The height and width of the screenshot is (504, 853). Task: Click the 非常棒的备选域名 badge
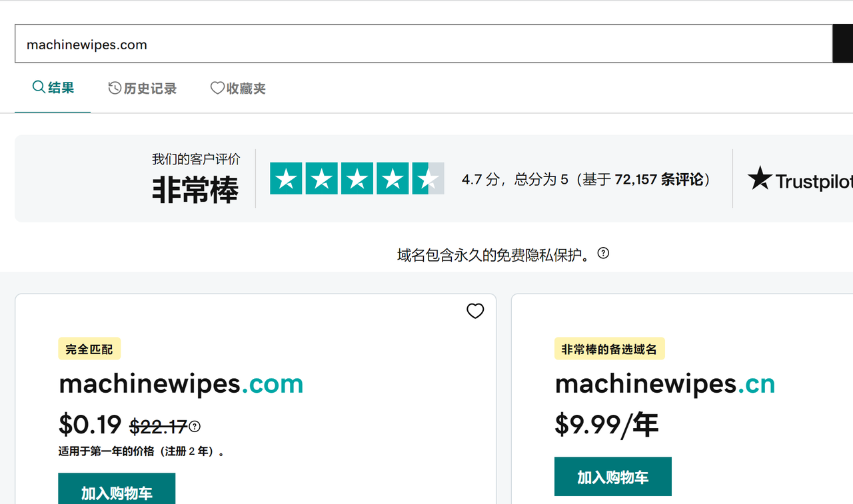click(x=609, y=349)
